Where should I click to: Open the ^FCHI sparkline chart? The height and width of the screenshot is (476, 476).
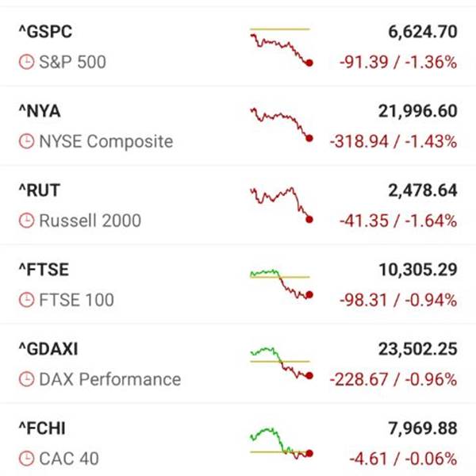(x=280, y=443)
